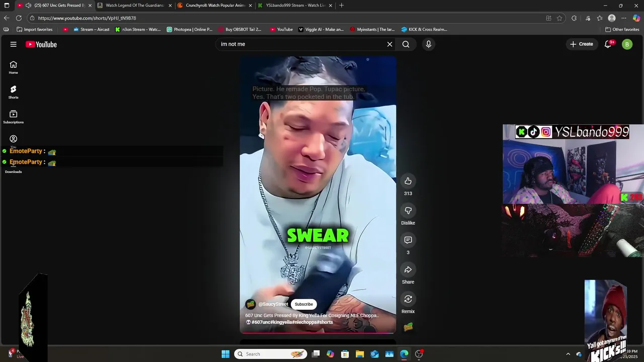Open the comments on this Short
This screenshot has width=644, height=362.
tap(408, 240)
